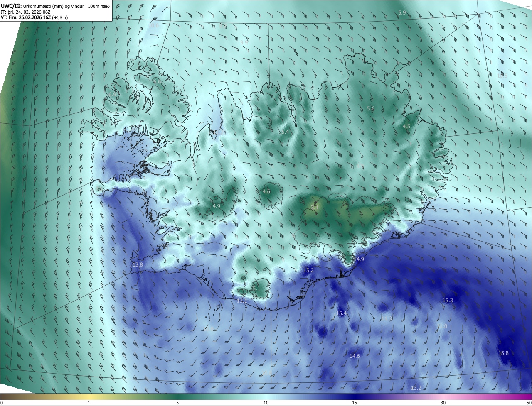The width and height of the screenshot is (532, 406).
Task: Click the 15.4 value label over the sea
Action: coord(341,313)
